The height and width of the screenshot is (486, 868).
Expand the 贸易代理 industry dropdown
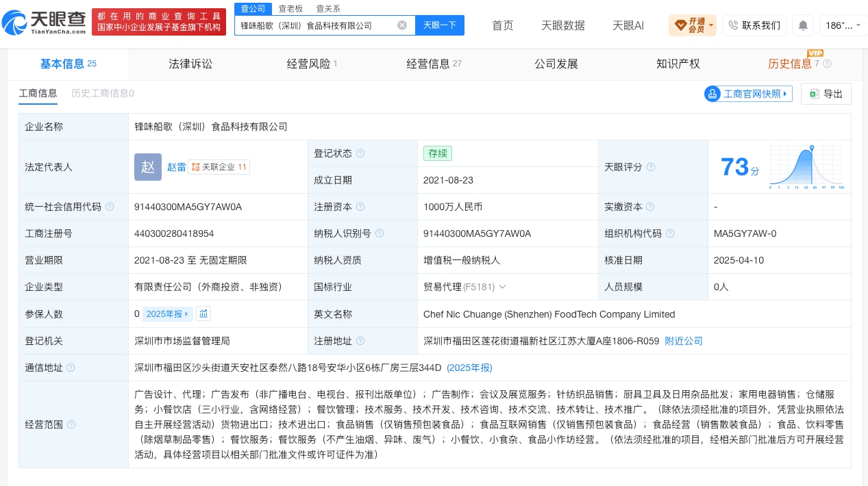tap(502, 287)
